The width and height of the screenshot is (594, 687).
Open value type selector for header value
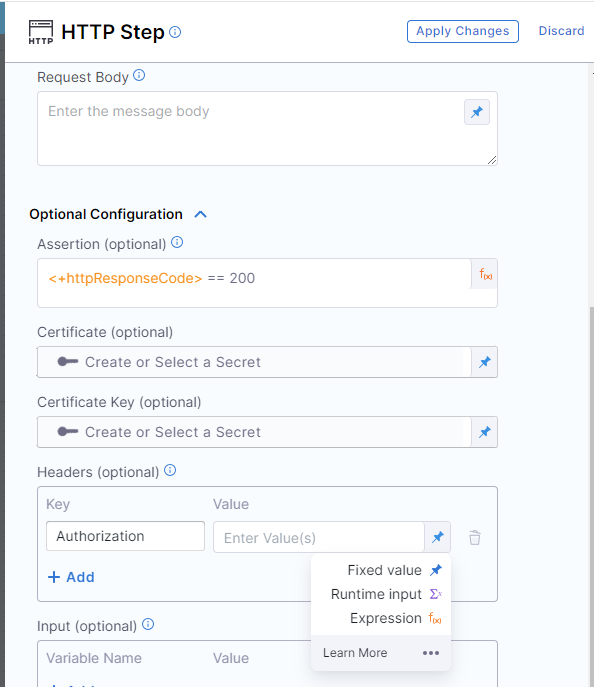438,537
